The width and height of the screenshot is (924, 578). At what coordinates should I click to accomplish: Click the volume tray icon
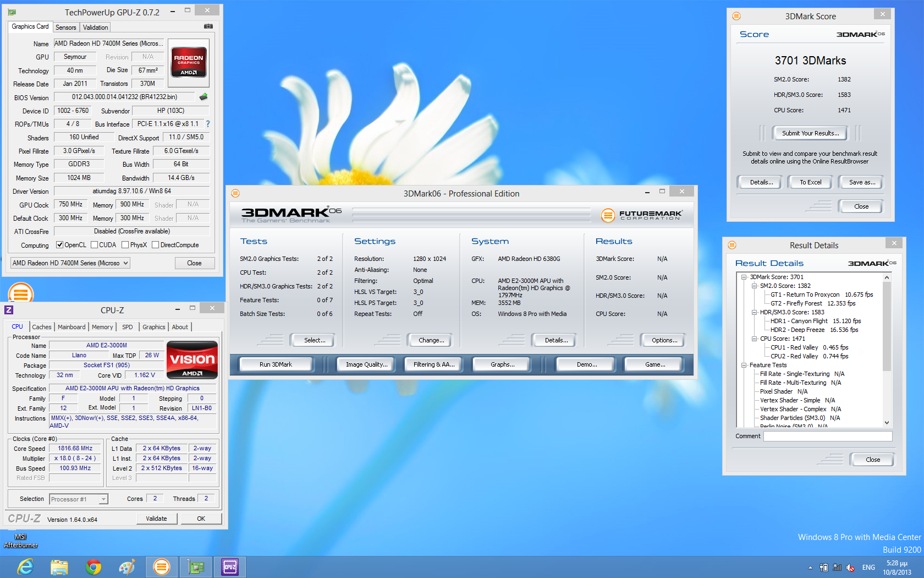point(850,568)
